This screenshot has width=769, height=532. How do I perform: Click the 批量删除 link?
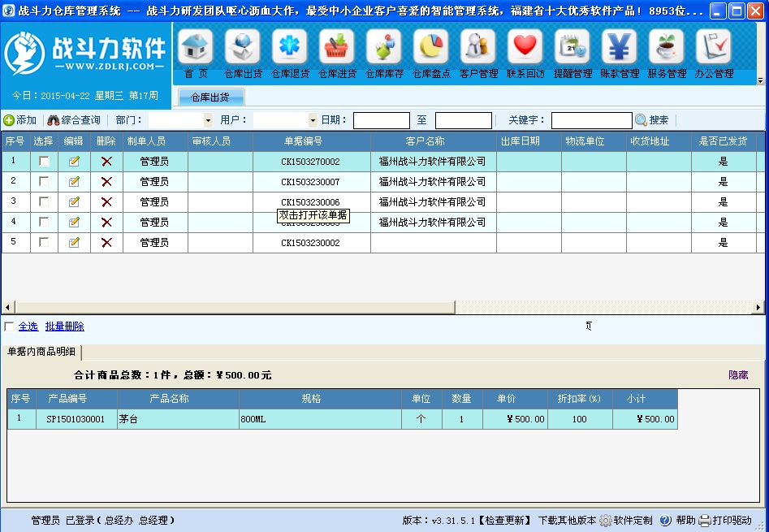65,327
